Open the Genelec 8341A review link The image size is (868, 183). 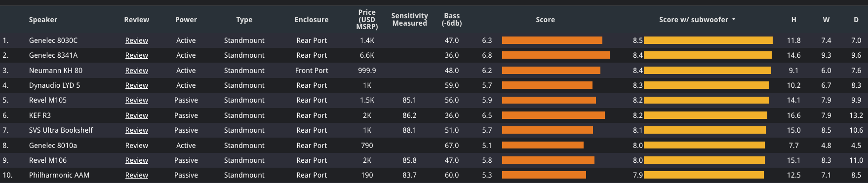tap(137, 55)
